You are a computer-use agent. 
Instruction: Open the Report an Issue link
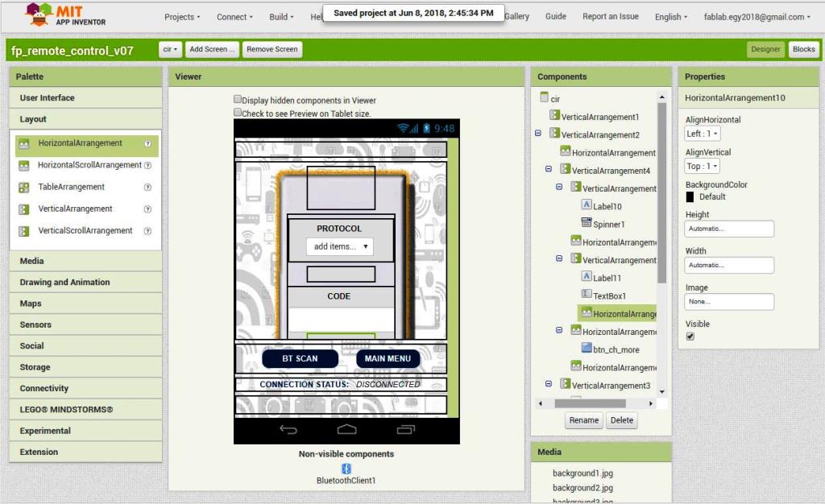pyautogui.click(x=611, y=16)
